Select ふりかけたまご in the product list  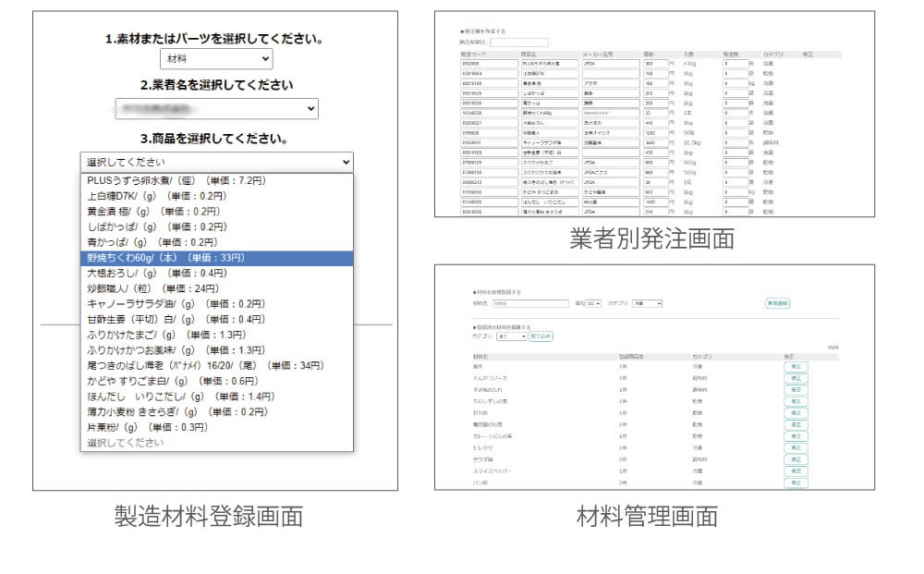coord(216,335)
